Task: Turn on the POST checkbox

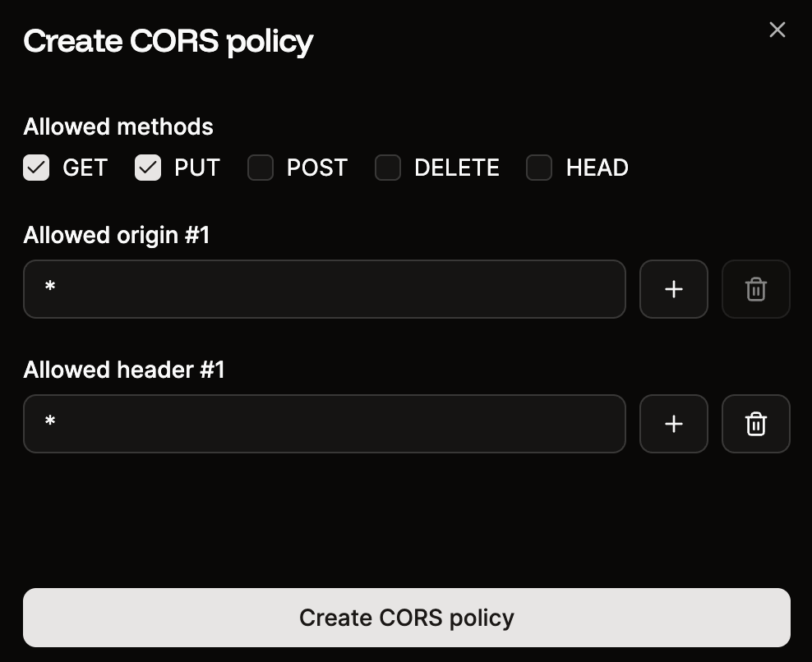Action: tap(260, 168)
